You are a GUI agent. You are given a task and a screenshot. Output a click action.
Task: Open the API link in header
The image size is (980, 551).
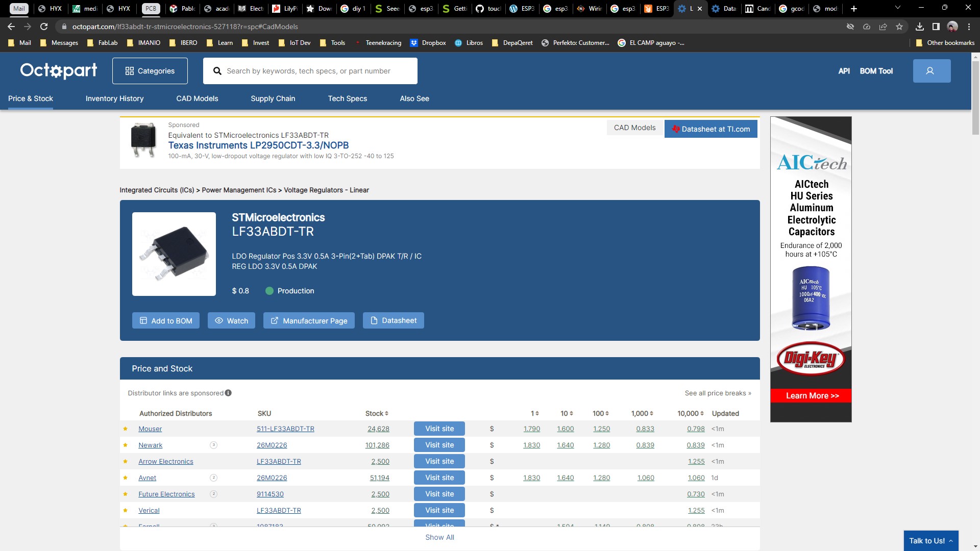pos(844,71)
